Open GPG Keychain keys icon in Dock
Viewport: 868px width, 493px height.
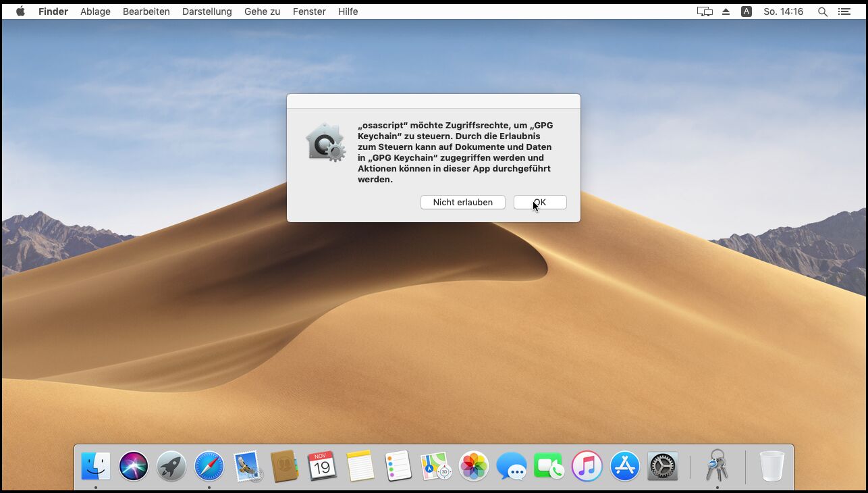click(x=717, y=466)
